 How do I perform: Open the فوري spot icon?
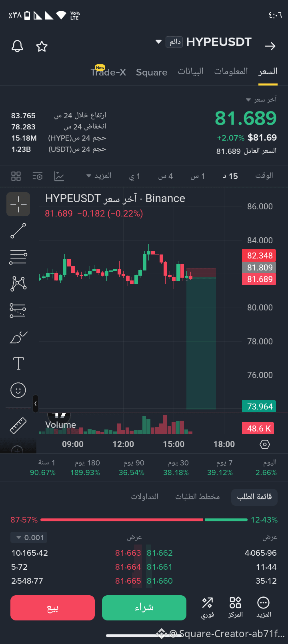coord(207,608)
